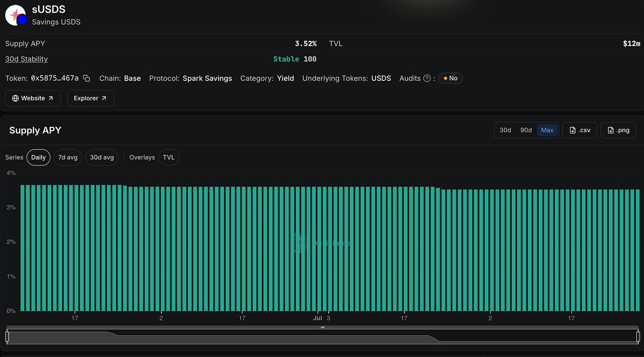This screenshot has width=644, height=357.
Task: Click the center grip of the range slider
Action: [x=322, y=327]
